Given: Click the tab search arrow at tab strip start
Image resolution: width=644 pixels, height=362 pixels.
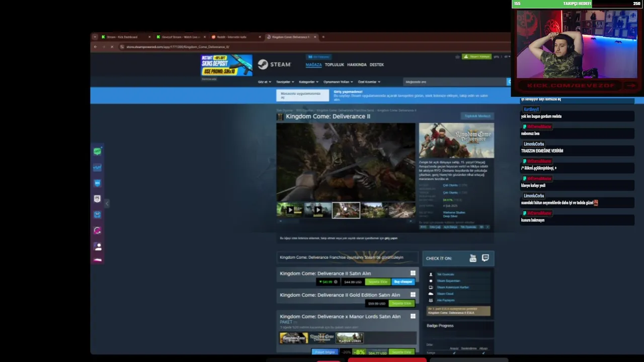Looking at the screenshot, I should pyautogui.click(x=95, y=37).
